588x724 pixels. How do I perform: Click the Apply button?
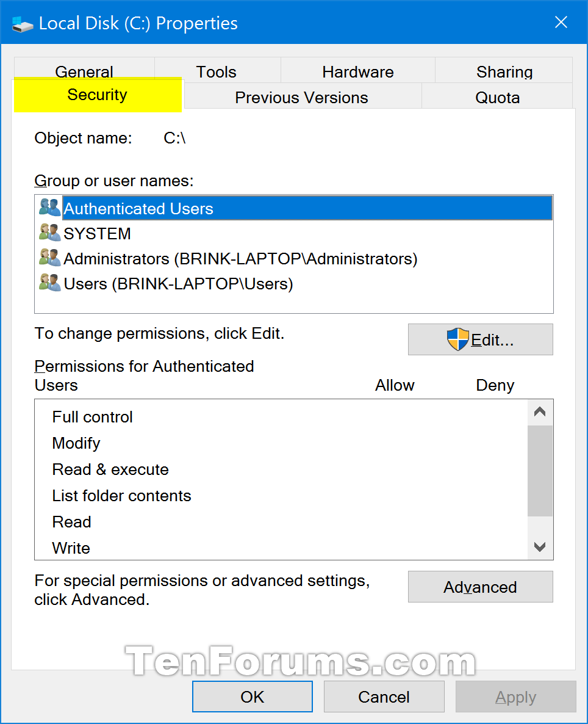coord(515,697)
